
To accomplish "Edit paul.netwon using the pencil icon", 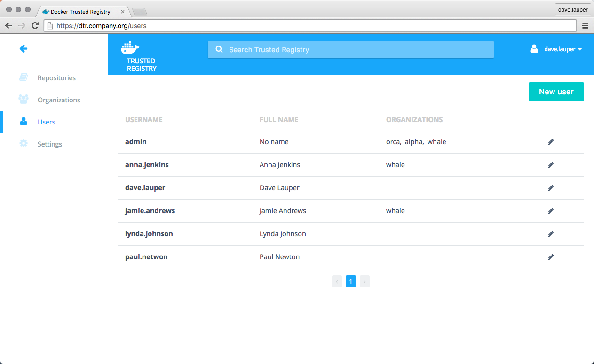I will 551,257.
